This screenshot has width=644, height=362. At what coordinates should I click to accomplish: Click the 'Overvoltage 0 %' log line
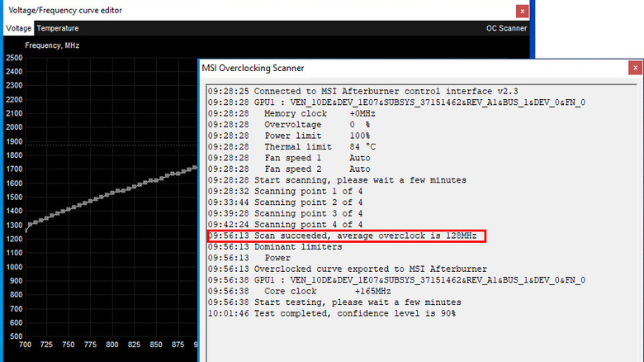(289, 125)
